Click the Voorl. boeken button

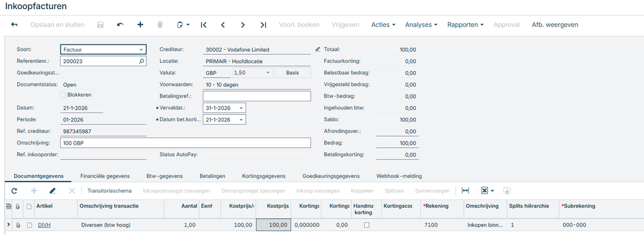pyautogui.click(x=299, y=25)
